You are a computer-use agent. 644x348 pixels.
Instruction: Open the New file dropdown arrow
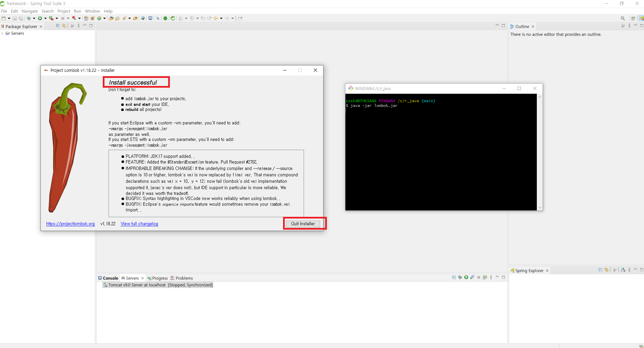click(x=9, y=18)
